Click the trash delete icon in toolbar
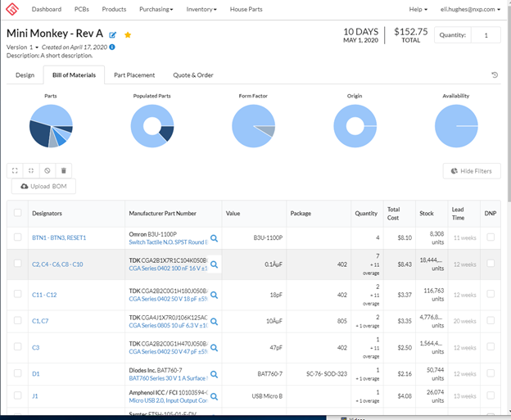511x420 pixels. [x=64, y=170]
